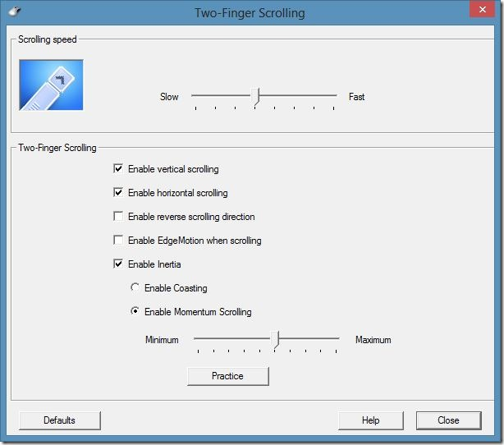Click the Synaptics icon in title bar
Image resolution: width=504 pixels, height=445 pixels.
pos(14,12)
